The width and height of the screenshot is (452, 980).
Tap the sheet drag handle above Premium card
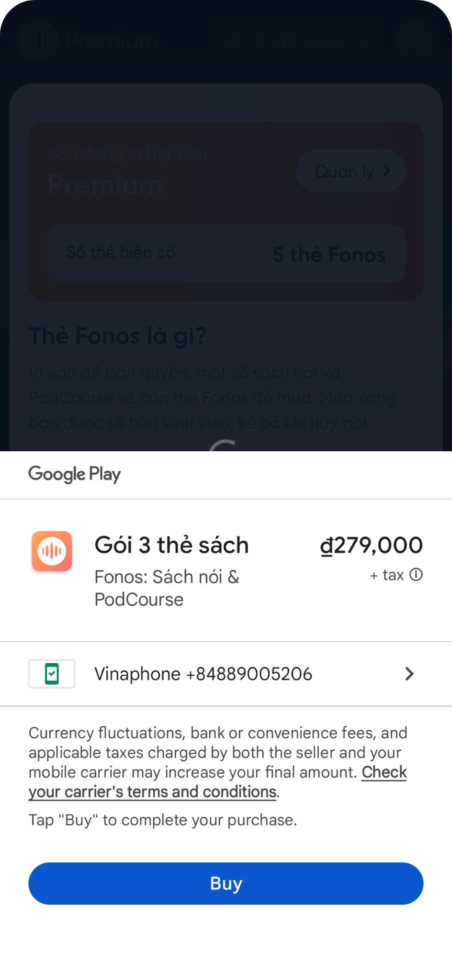click(x=226, y=98)
